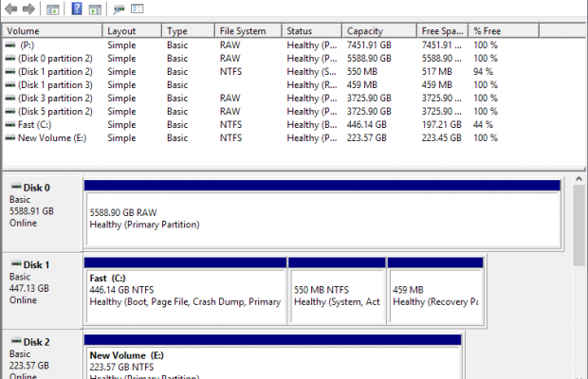Toggle the Show/Hide Action Pane icon
This screenshot has width=588, height=379.
tap(96, 9)
